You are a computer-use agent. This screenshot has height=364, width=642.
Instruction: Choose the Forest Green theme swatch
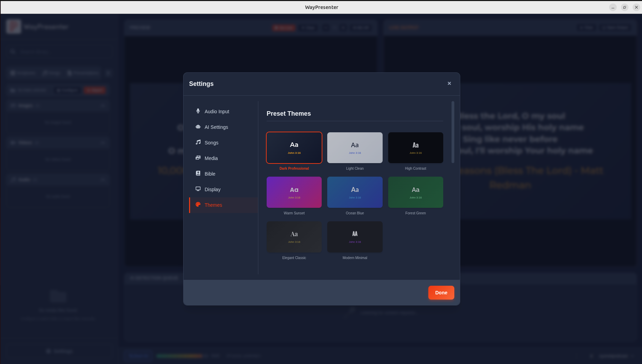pos(416,192)
